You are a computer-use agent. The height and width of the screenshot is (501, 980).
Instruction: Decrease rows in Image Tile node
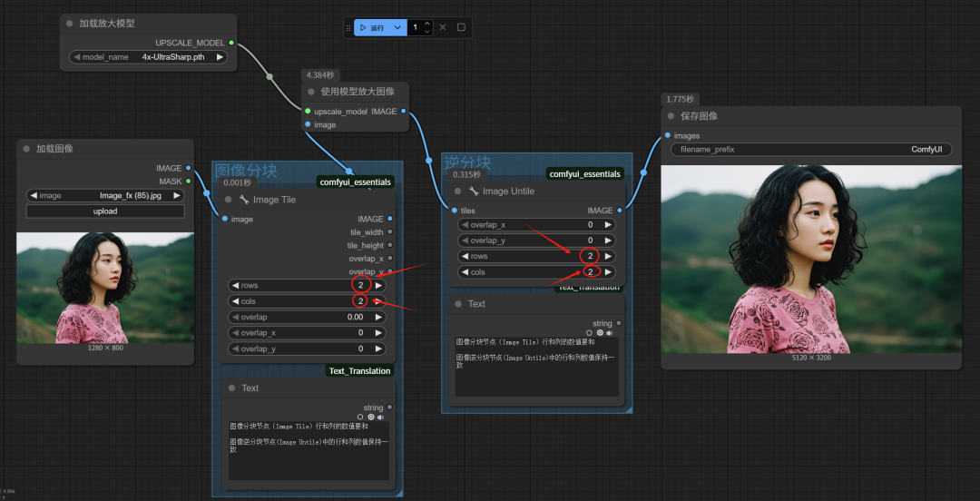click(x=235, y=285)
